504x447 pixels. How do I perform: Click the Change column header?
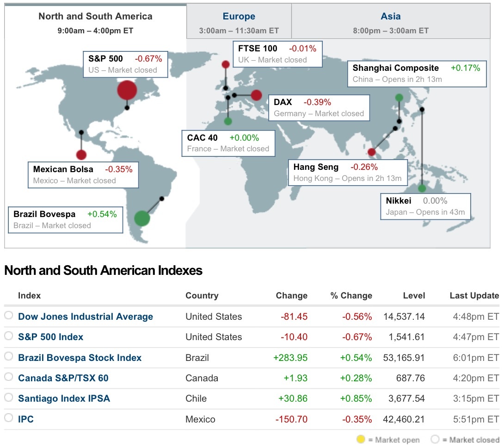[x=292, y=296]
